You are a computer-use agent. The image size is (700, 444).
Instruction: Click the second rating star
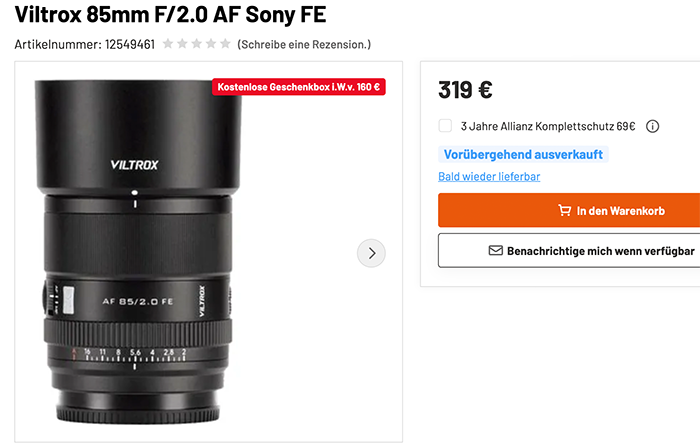182,44
